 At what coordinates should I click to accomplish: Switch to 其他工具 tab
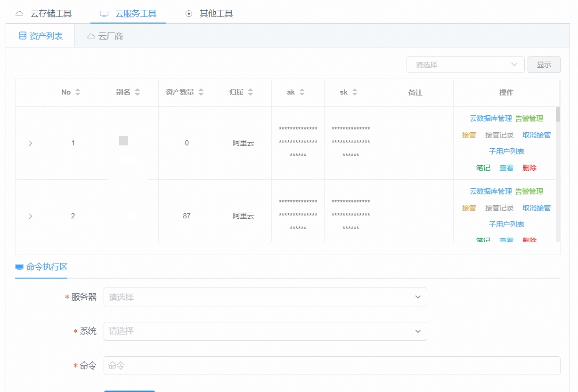coord(209,14)
